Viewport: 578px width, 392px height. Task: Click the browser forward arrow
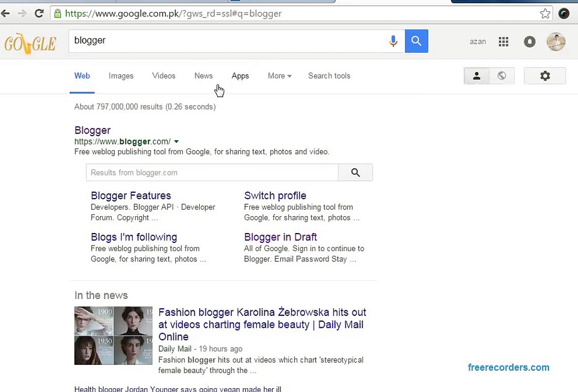click(x=22, y=14)
